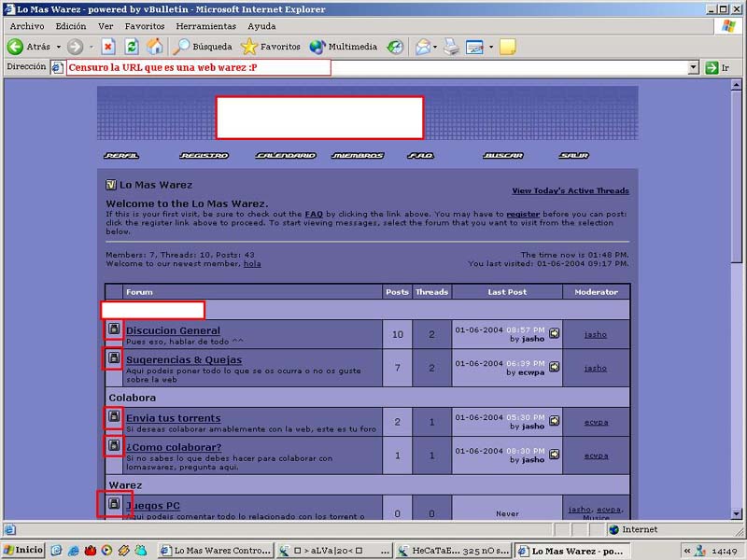The height and width of the screenshot is (560, 747).
Task: Open the Discucion General forum link
Action: coord(173,330)
